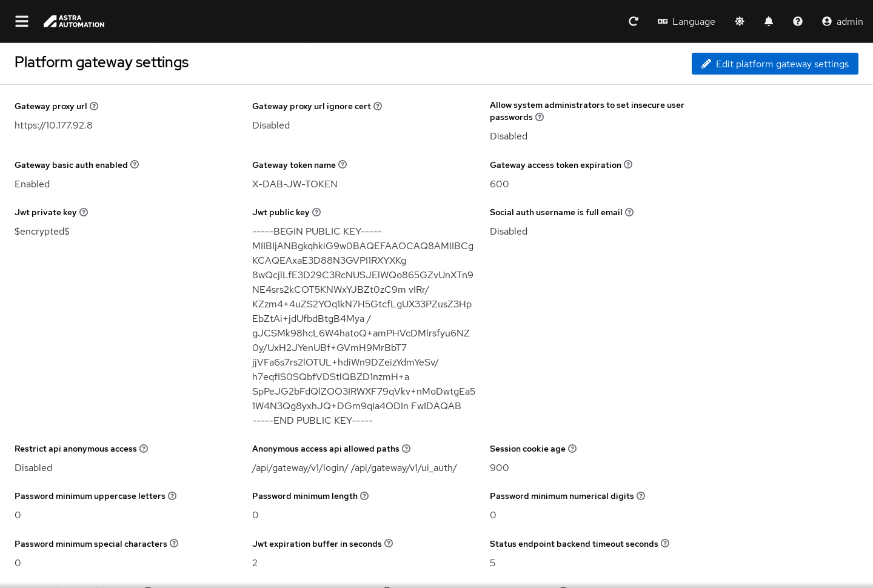The width and height of the screenshot is (873, 588).
Task: Open the Language selector
Action: click(686, 21)
